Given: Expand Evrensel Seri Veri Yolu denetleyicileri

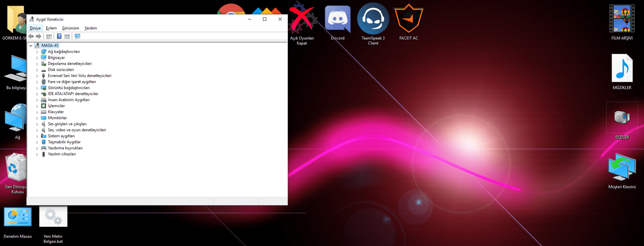Looking at the screenshot, I should click(37, 76).
